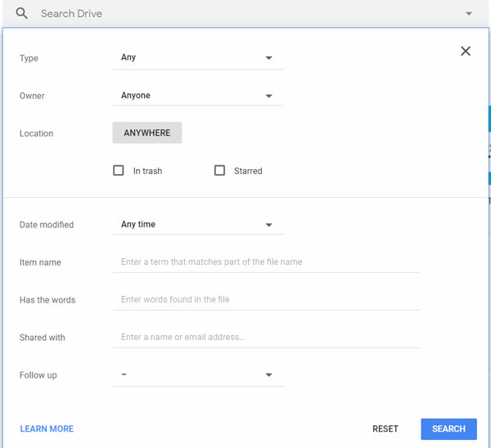Click the blue SEARCH button
Viewport: 491px width, 448px height.
tap(448, 429)
